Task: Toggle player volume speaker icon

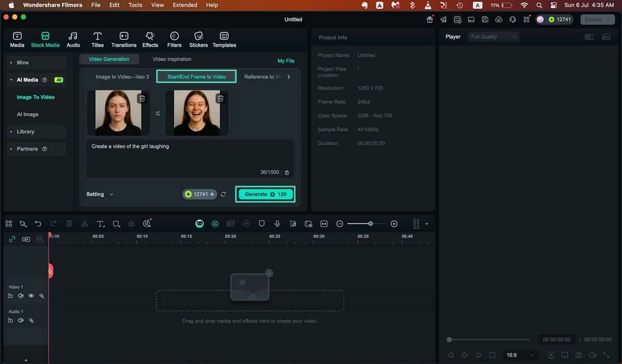Action: click(592, 355)
